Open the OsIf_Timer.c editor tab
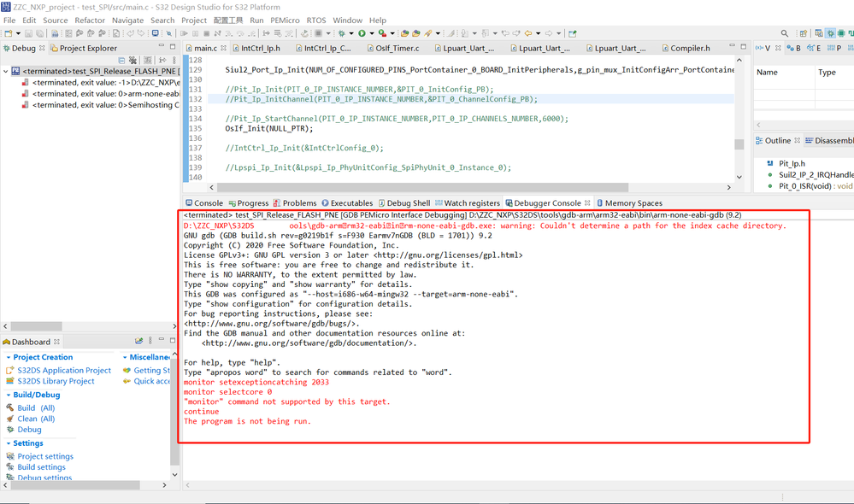This screenshot has width=854, height=504. click(392, 48)
